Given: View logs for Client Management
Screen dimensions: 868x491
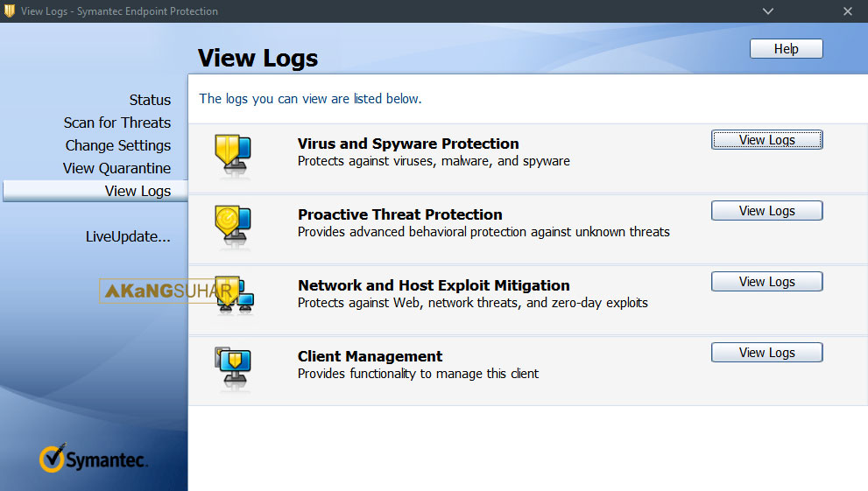Looking at the screenshot, I should click(x=766, y=352).
